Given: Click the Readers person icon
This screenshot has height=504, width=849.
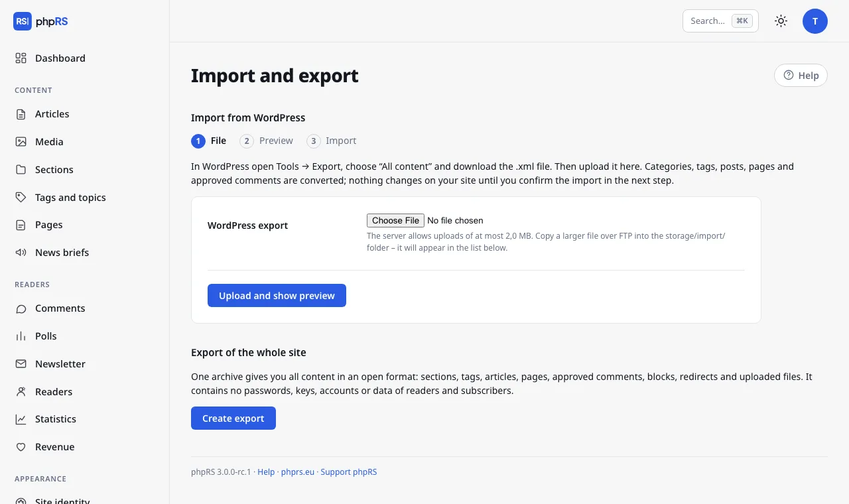Looking at the screenshot, I should point(21,392).
